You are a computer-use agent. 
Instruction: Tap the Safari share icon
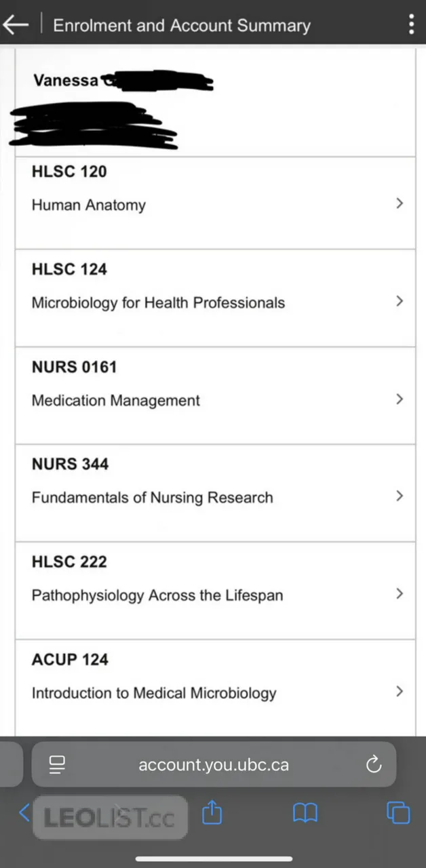pos(212,812)
